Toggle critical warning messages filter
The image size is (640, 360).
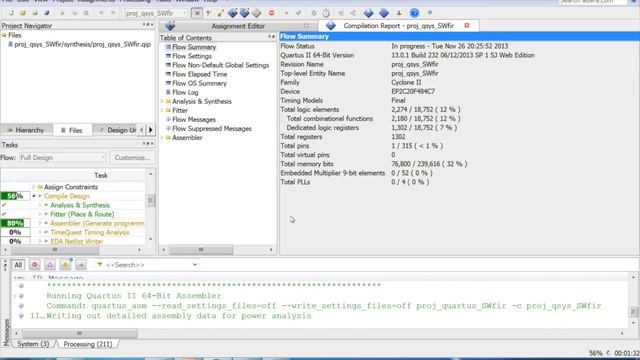pos(50,265)
